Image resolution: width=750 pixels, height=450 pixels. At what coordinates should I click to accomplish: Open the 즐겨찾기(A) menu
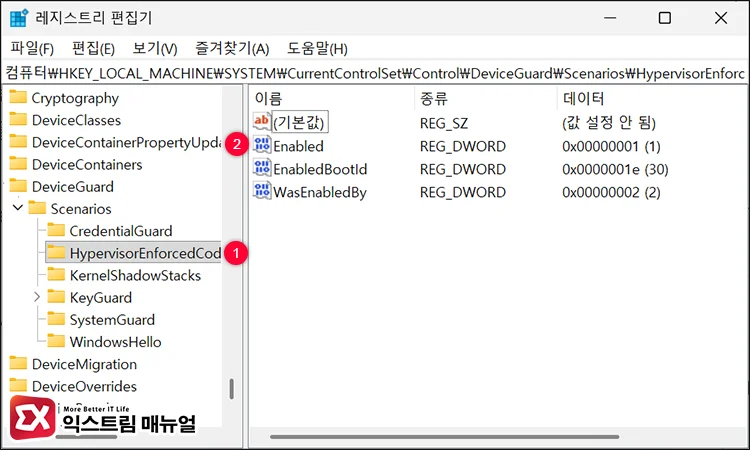232,48
